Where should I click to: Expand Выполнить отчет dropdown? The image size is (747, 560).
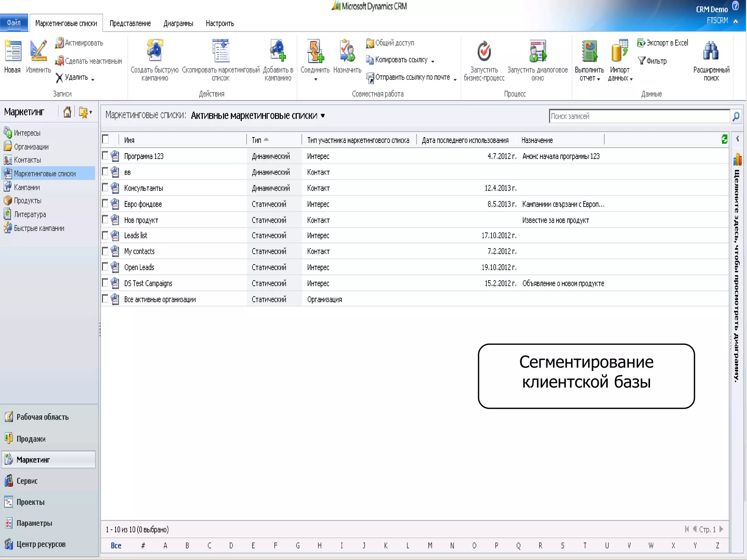tap(599, 79)
